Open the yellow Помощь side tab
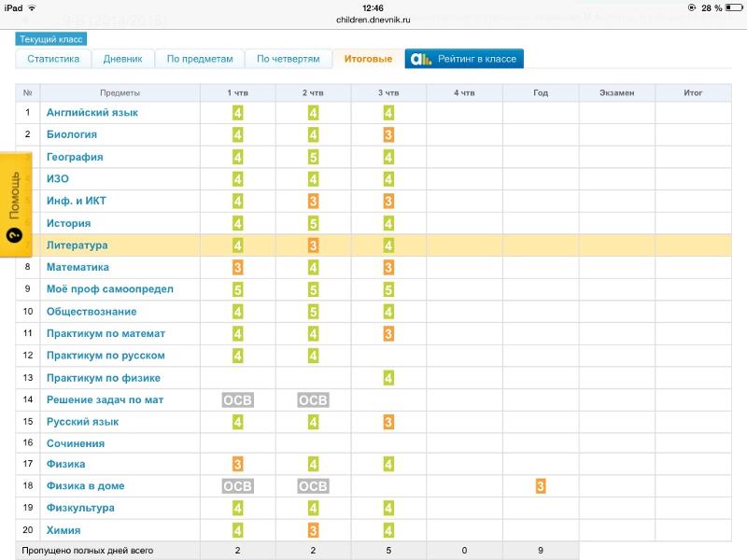Image resolution: width=747 pixels, height=560 pixels. (x=16, y=204)
